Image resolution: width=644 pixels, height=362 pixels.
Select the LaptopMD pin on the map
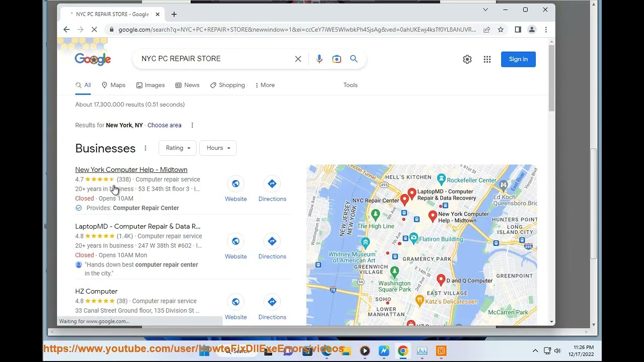(412, 193)
